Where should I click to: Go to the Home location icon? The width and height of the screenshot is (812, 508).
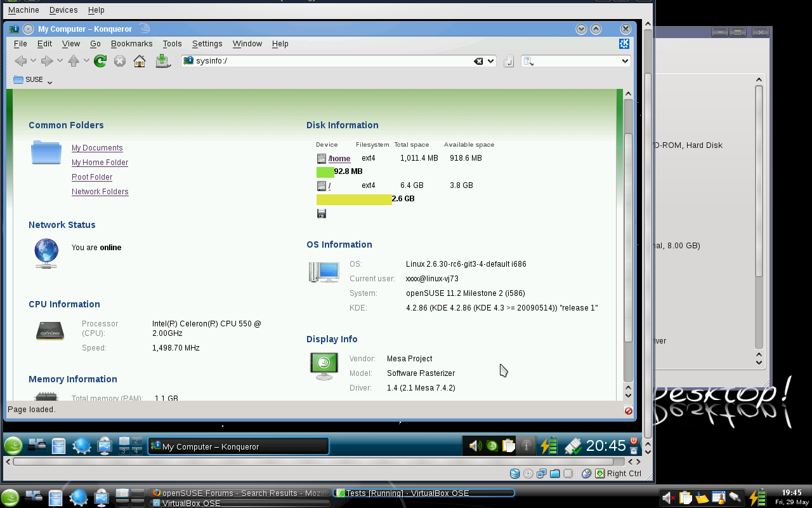(x=140, y=61)
